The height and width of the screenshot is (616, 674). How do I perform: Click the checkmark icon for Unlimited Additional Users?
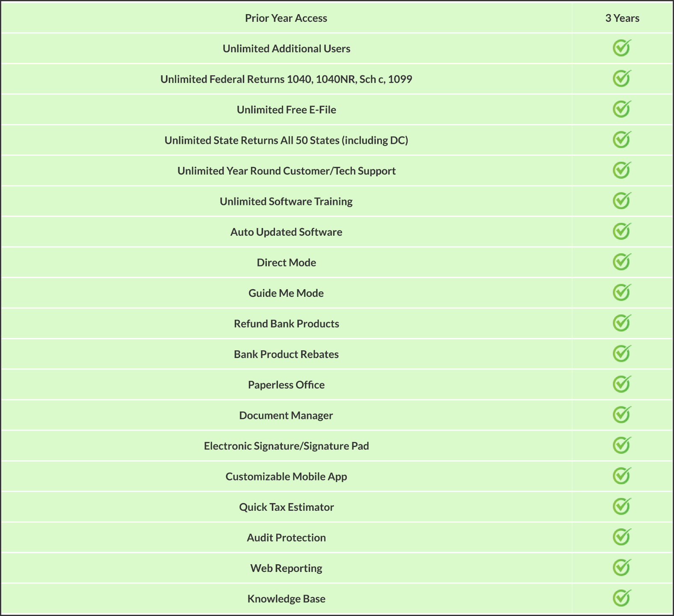point(622,48)
